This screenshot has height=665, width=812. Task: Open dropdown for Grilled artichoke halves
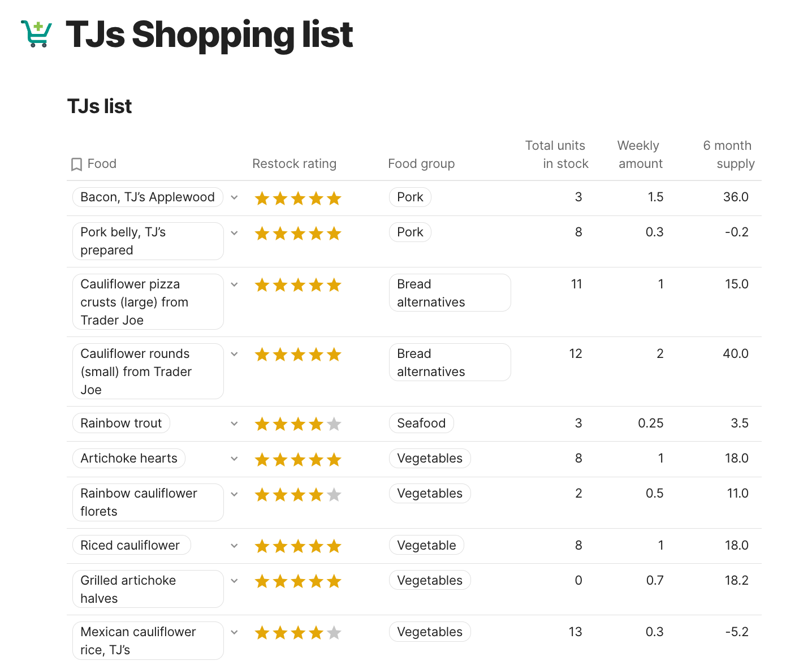click(234, 581)
